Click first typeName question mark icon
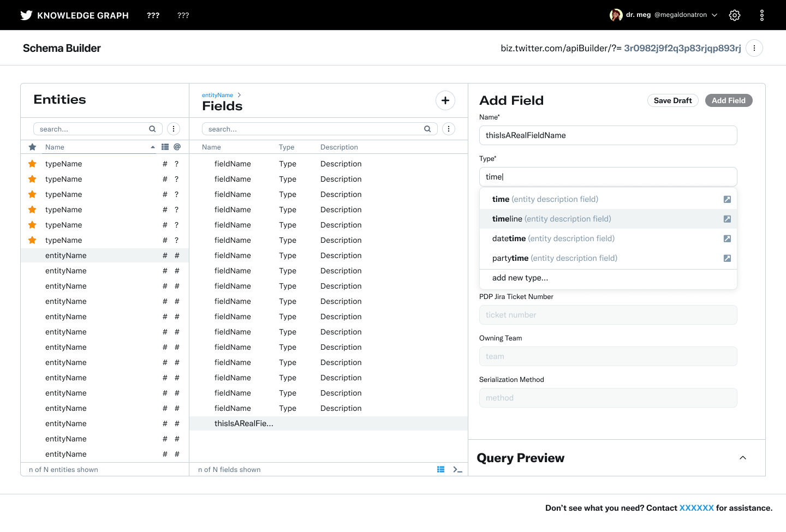Viewport: 786px width, 532px height. click(x=177, y=164)
